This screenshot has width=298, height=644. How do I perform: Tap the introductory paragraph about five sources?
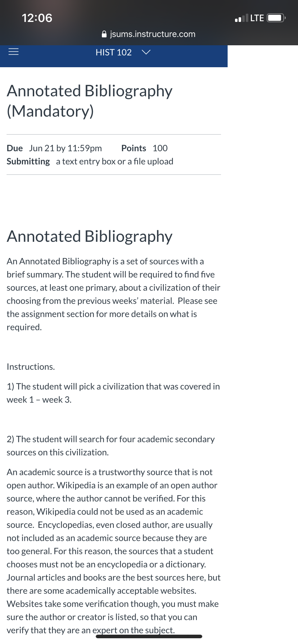point(113,294)
